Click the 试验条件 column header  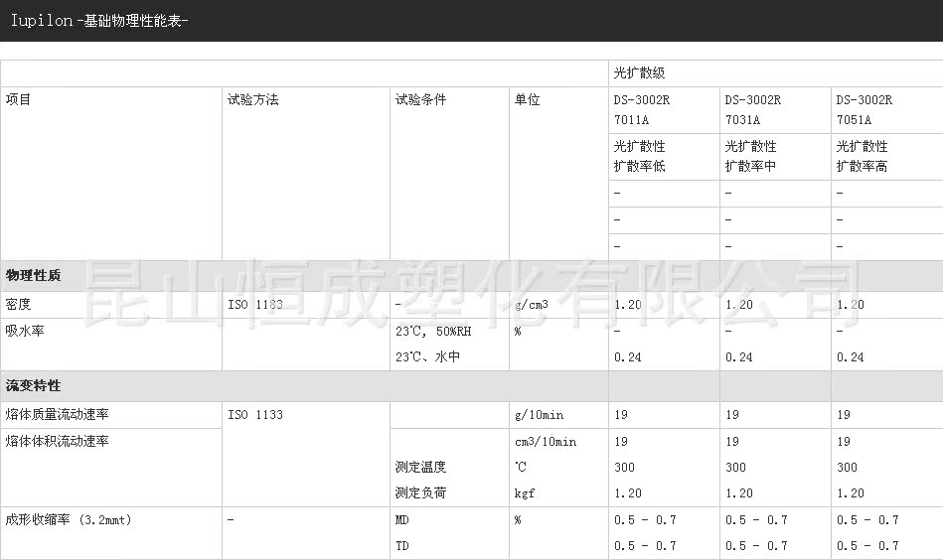[x=420, y=100]
